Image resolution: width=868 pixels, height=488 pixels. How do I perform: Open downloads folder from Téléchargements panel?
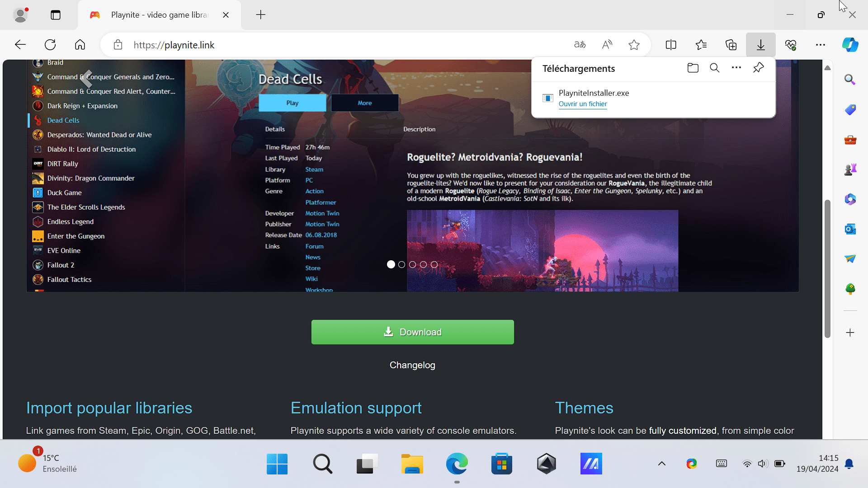(x=693, y=68)
